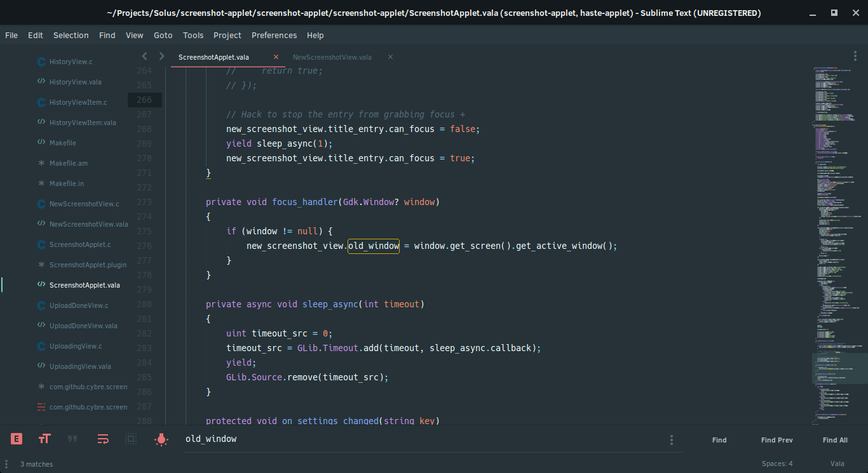The height and width of the screenshot is (473, 868).
Task: Close the NewScreenshotView.vala tab
Action: (390, 57)
